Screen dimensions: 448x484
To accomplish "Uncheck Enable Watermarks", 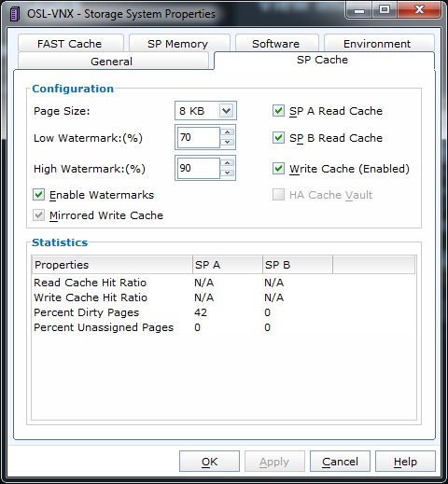I will (39, 195).
